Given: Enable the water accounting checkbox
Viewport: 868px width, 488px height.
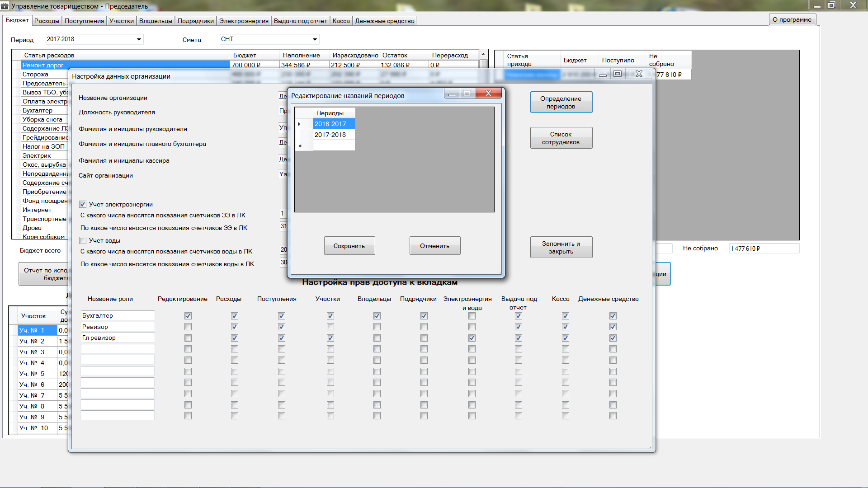Looking at the screenshot, I should (x=83, y=240).
